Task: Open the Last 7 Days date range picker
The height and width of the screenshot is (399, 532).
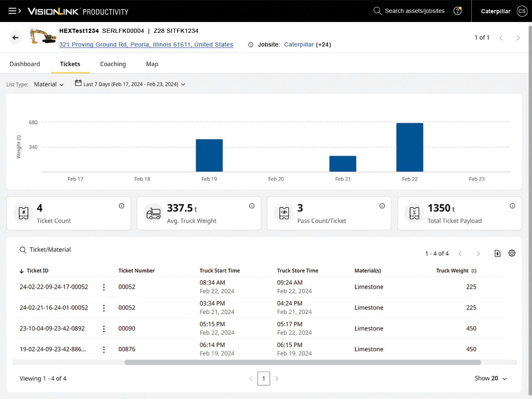Action: 130,84
